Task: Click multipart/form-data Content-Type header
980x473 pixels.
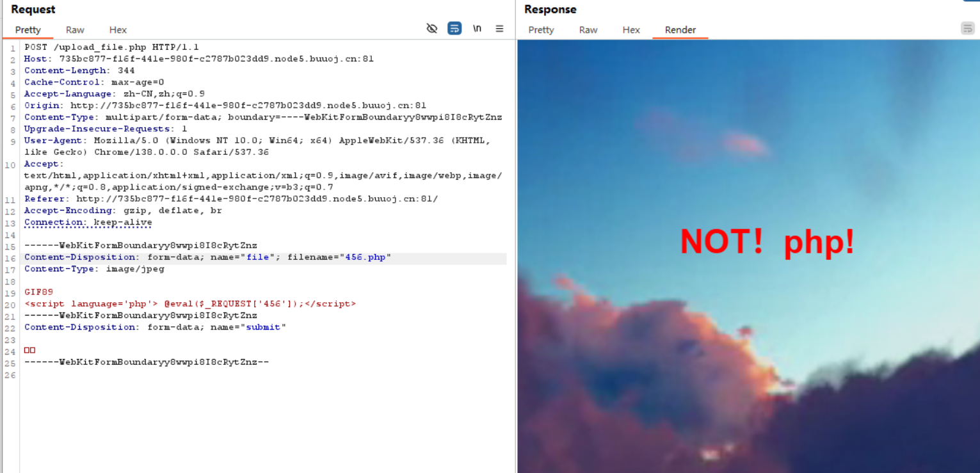Action: pyautogui.click(x=263, y=117)
